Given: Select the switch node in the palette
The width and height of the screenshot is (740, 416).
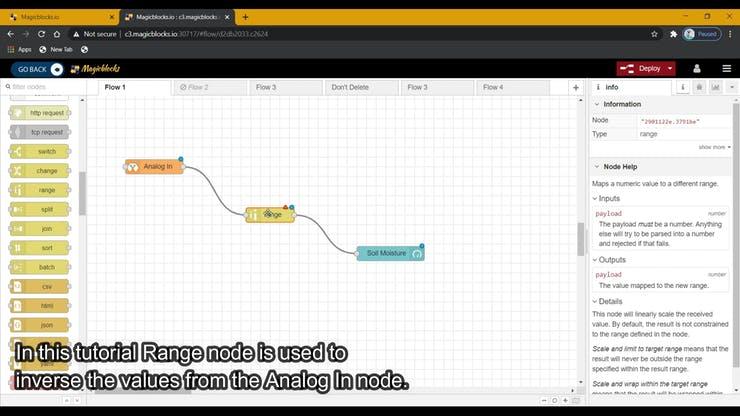Looking at the screenshot, I should coord(40,151).
